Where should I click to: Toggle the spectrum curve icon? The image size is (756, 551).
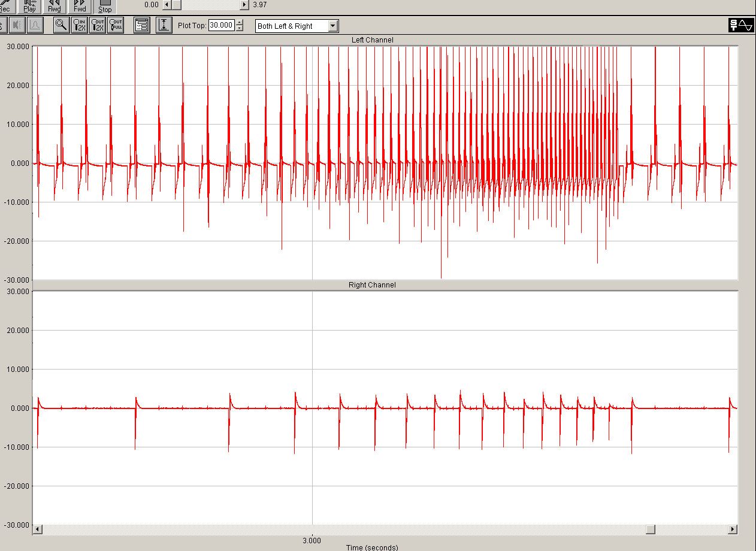35,25
